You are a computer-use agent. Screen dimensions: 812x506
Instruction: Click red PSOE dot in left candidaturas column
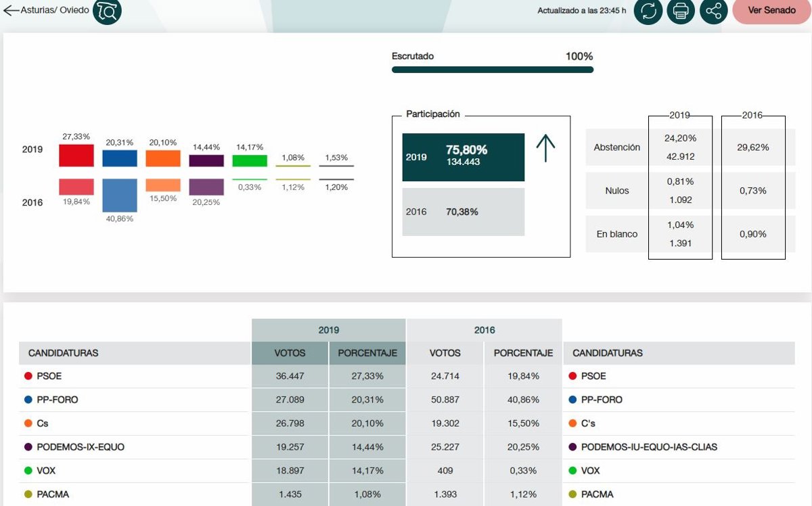28,376
